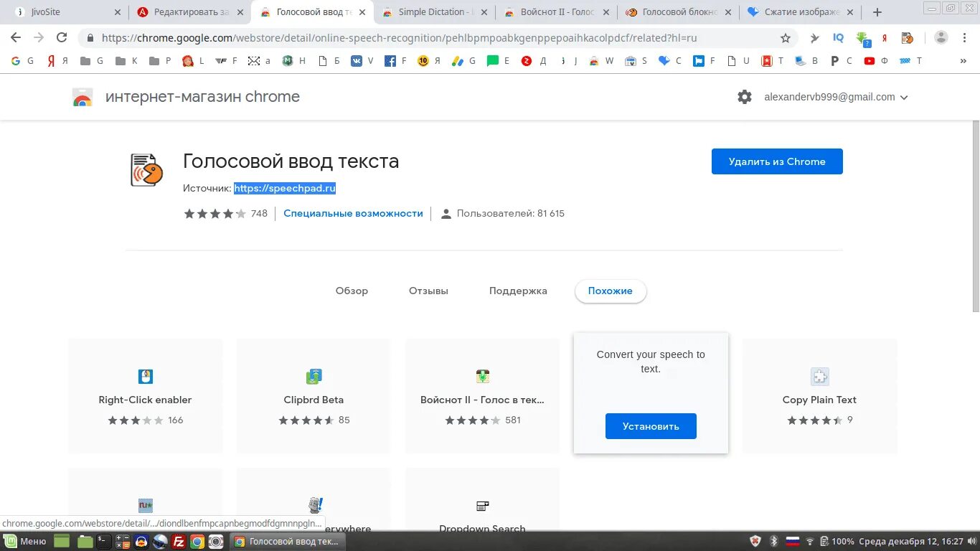The image size is (980, 551).
Task: Open the Chrome three-dot menu
Action: [965, 38]
